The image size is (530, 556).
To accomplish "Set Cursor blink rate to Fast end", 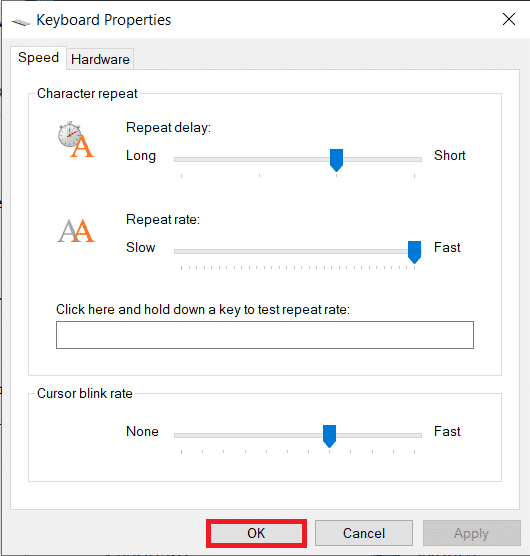I will tap(414, 435).
